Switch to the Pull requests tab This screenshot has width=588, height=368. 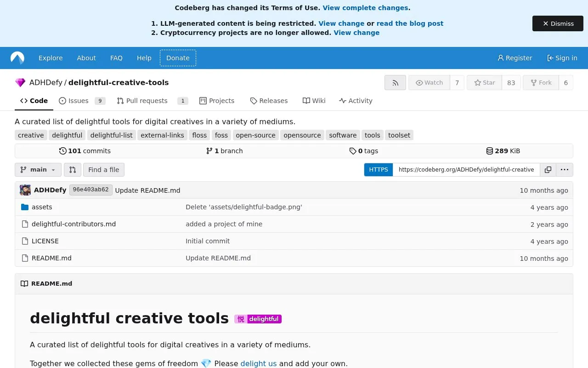(x=153, y=101)
